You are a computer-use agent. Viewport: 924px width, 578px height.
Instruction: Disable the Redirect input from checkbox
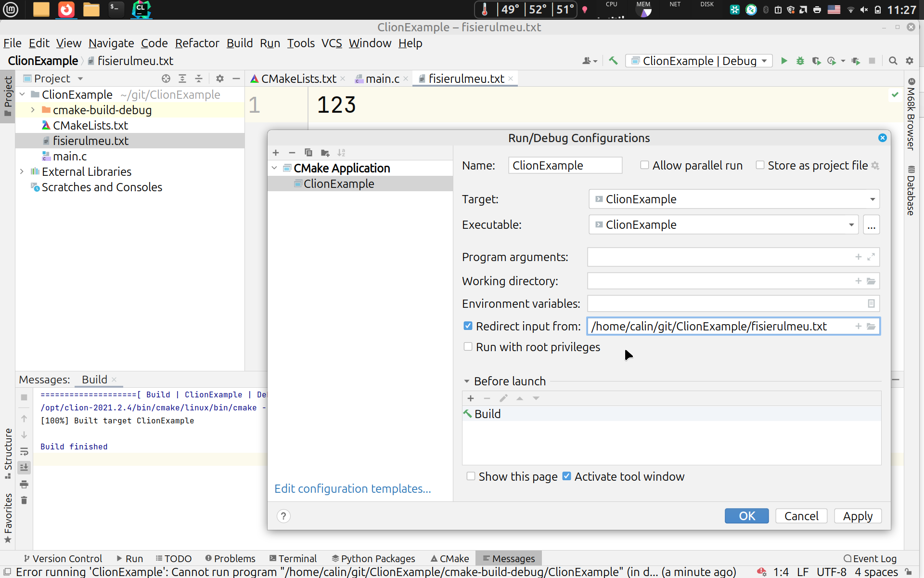[468, 326]
